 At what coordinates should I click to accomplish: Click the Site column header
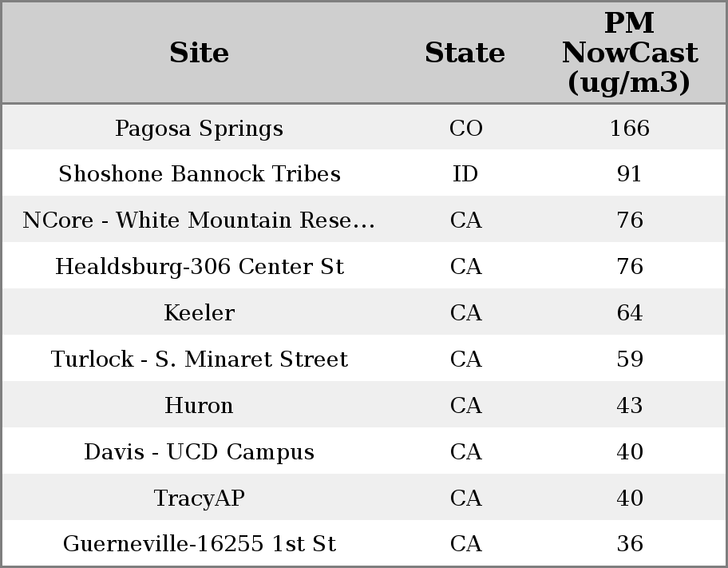pos(199,53)
